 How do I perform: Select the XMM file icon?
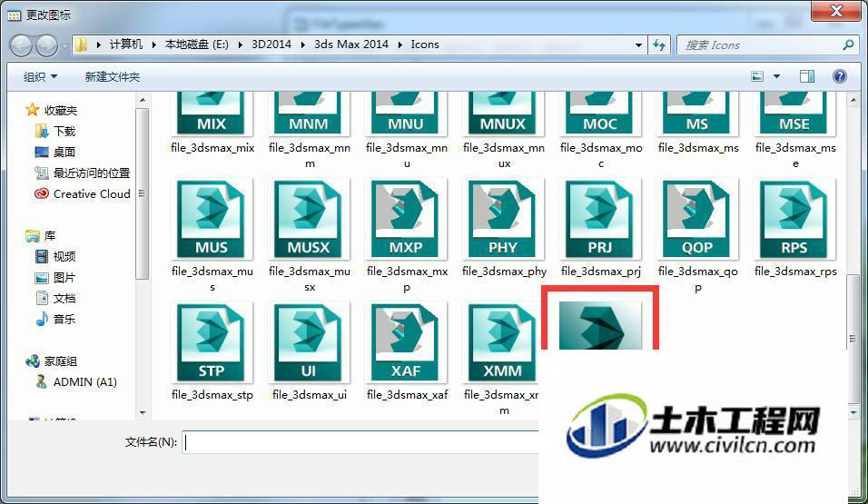[503, 341]
